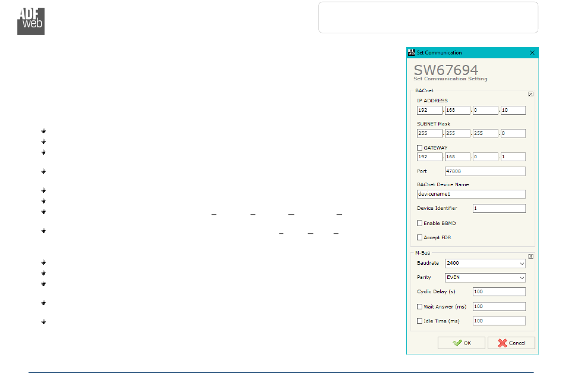Click the third SUBNET Mask octet field
The image size is (565, 392).
pyautogui.click(x=485, y=133)
